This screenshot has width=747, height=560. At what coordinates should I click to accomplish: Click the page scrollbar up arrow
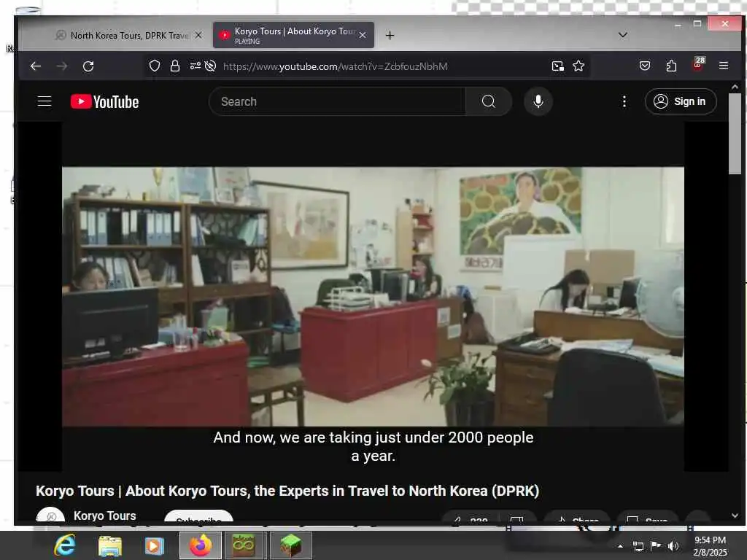pos(735,87)
